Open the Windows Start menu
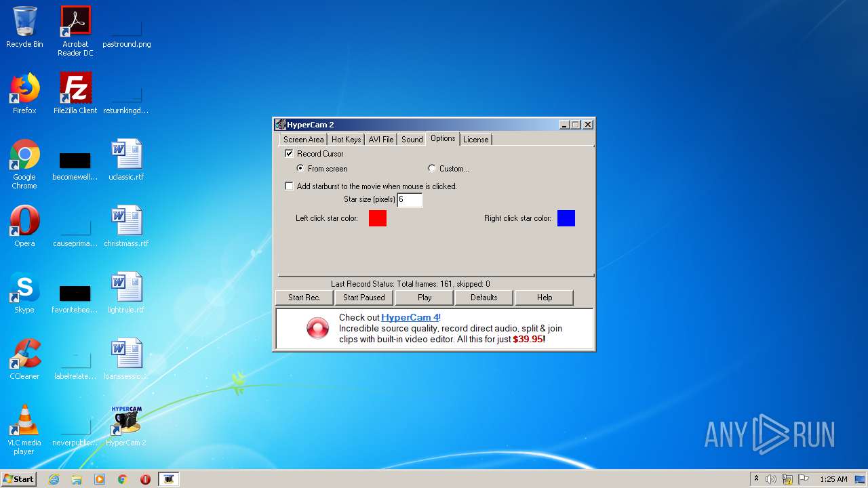Image resolution: width=868 pixels, height=488 pixels. 19,479
